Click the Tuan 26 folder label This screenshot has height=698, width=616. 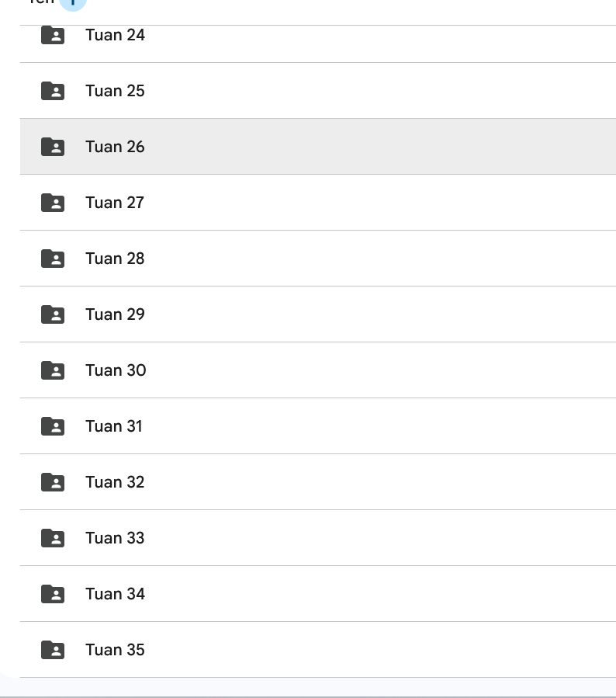click(115, 147)
